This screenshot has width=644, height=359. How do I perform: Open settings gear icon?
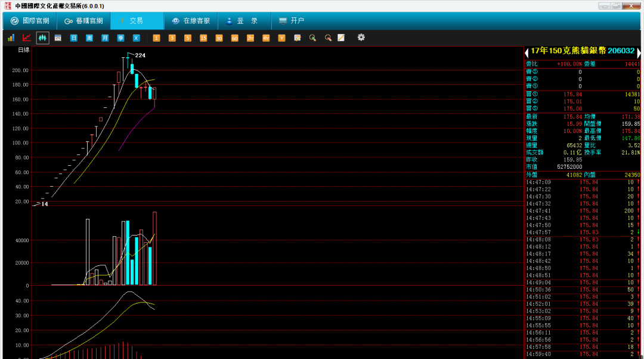[x=361, y=38]
